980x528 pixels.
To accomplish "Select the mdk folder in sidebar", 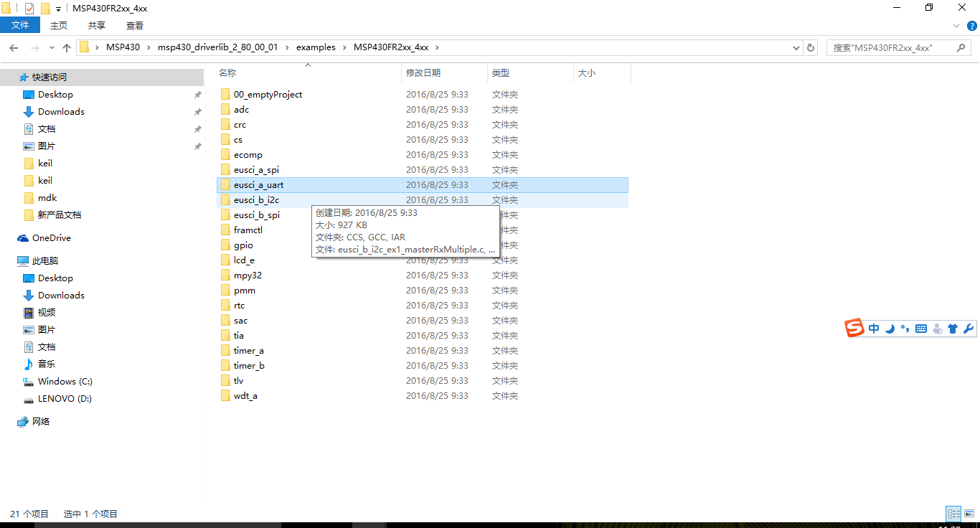I will [x=47, y=198].
